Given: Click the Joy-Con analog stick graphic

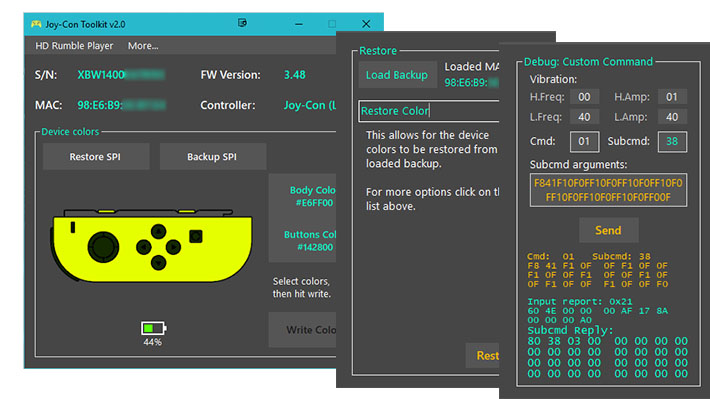Looking at the screenshot, I should pos(103,247).
